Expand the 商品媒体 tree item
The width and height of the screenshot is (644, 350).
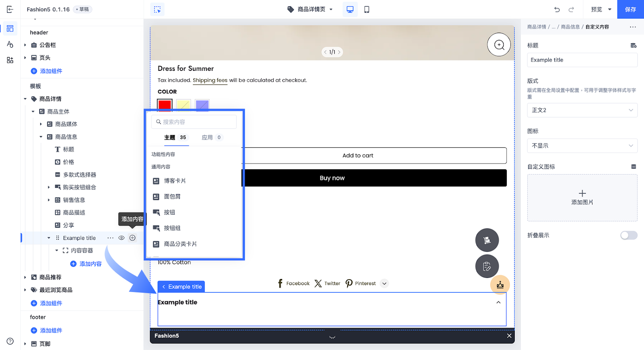(41, 124)
